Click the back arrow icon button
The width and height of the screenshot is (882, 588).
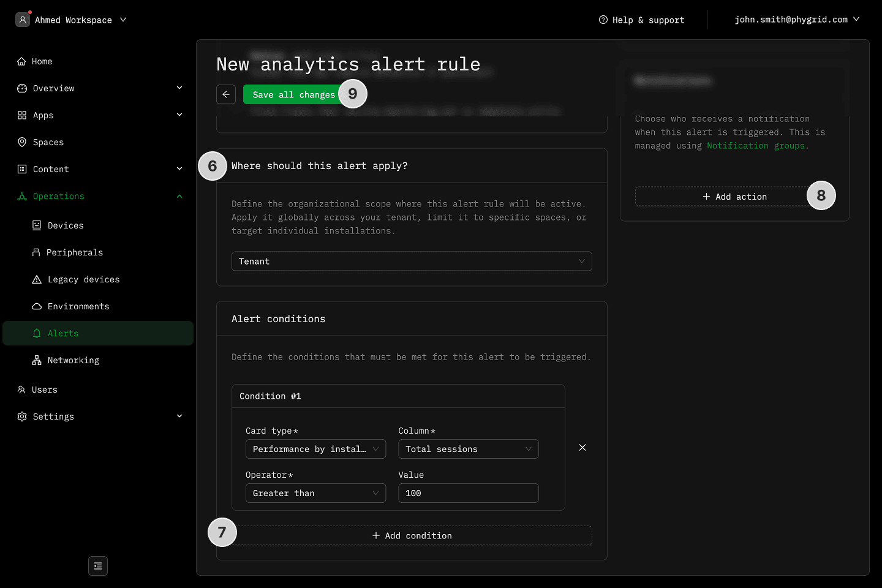pyautogui.click(x=226, y=94)
